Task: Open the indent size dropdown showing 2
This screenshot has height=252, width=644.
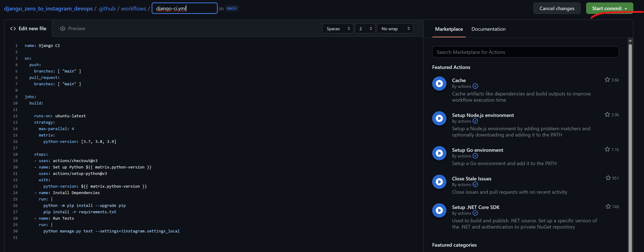Action: [365, 29]
